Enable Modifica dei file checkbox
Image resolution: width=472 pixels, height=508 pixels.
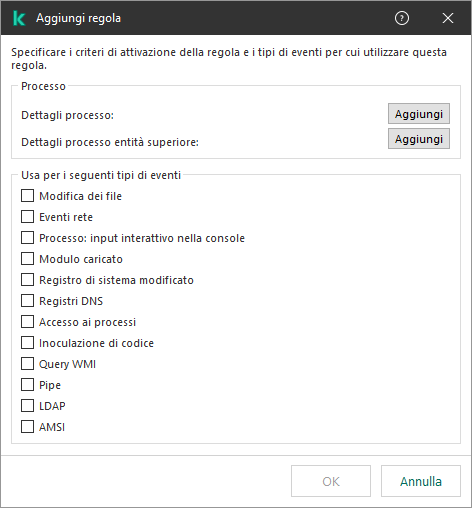coord(27,196)
